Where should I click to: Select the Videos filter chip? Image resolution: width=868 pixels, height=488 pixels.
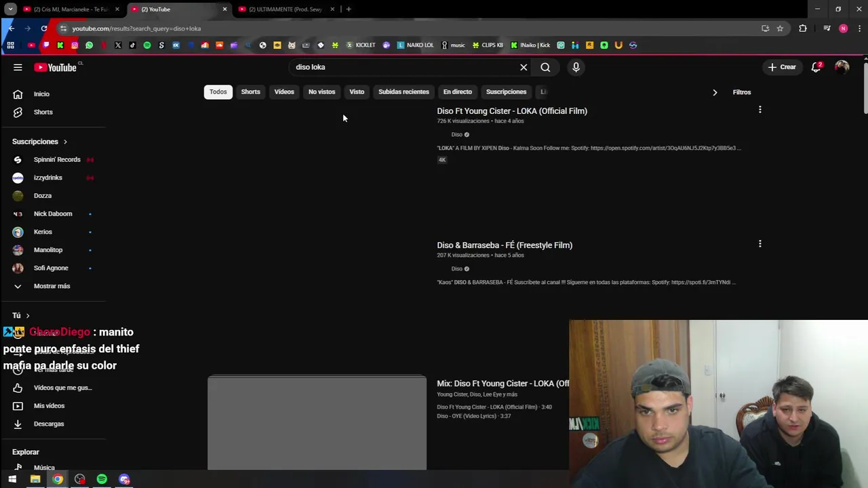click(284, 92)
